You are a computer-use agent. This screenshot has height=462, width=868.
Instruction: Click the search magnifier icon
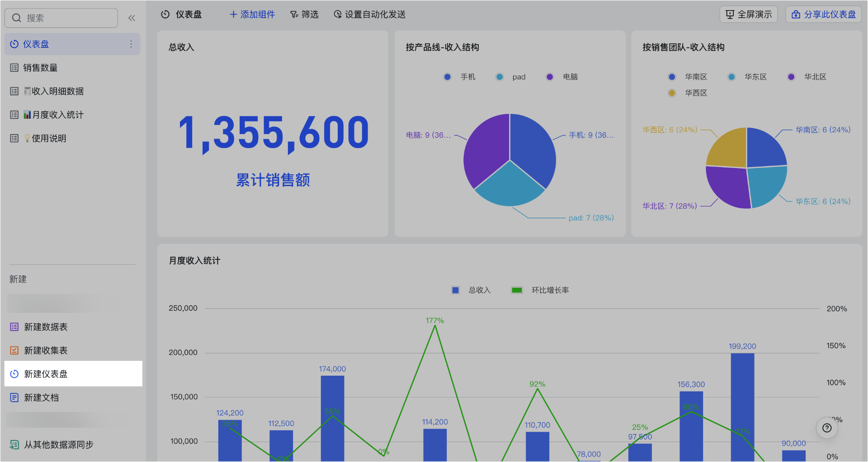(17, 18)
